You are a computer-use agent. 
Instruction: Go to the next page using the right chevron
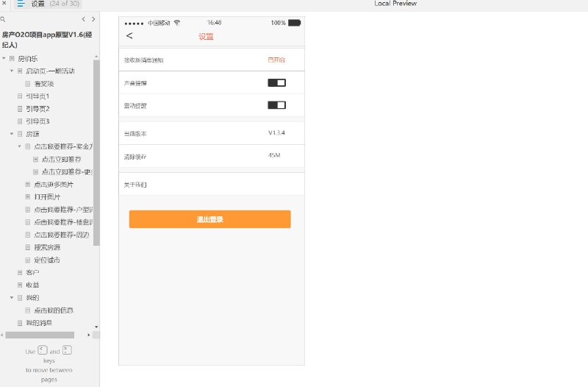[93, 19]
